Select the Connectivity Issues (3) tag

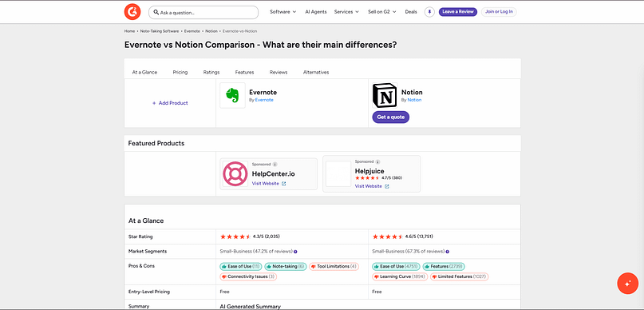248,276
